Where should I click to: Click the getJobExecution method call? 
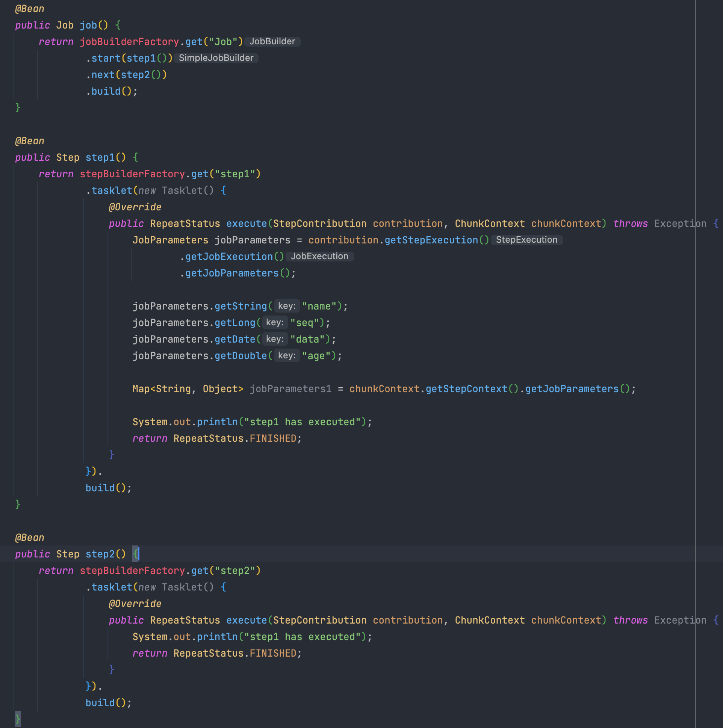[229, 257]
